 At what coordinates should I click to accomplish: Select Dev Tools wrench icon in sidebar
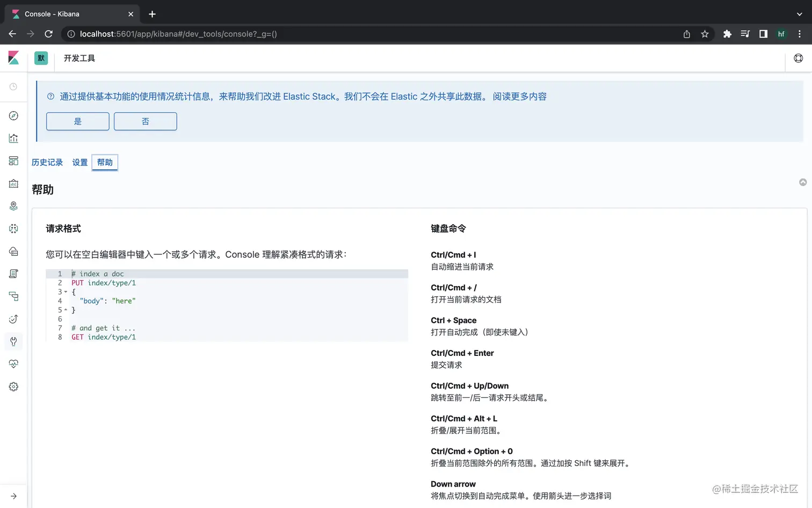pos(13,341)
